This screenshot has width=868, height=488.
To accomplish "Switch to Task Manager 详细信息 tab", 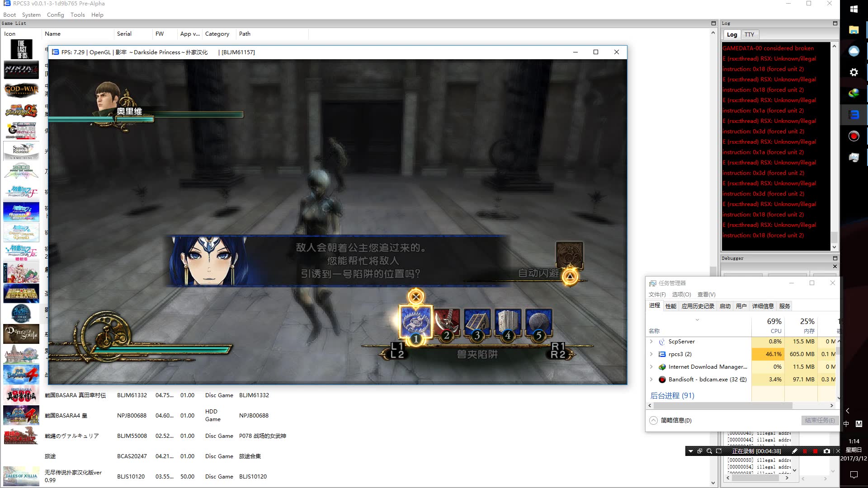I will point(763,306).
